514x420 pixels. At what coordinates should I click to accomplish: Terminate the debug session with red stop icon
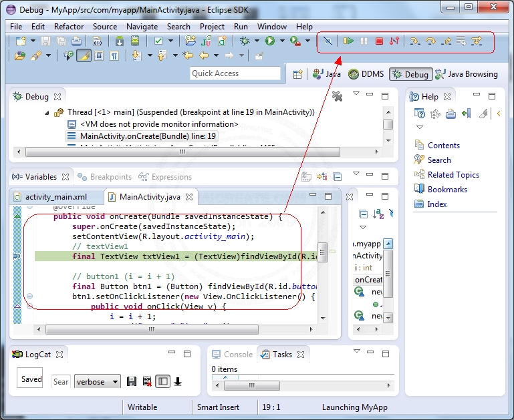(379, 41)
